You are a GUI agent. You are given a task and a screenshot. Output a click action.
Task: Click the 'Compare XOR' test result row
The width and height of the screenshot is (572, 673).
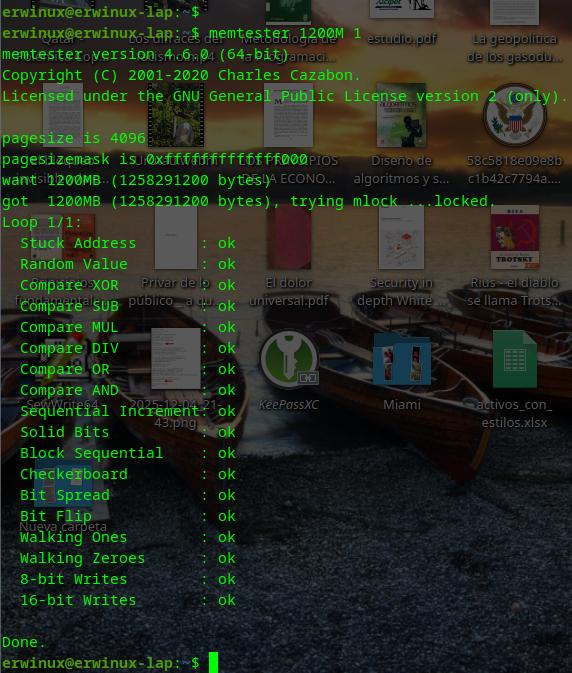click(128, 285)
